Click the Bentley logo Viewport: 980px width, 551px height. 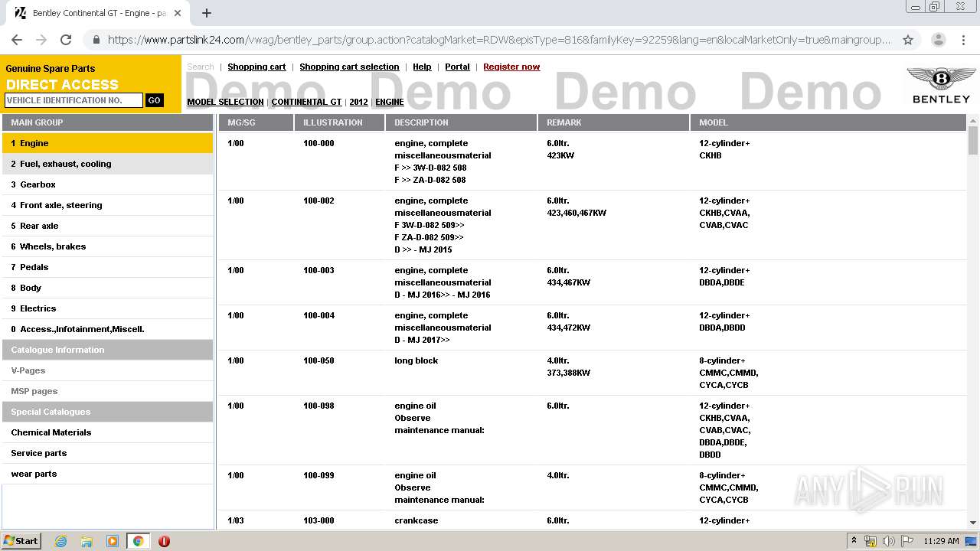click(x=941, y=85)
